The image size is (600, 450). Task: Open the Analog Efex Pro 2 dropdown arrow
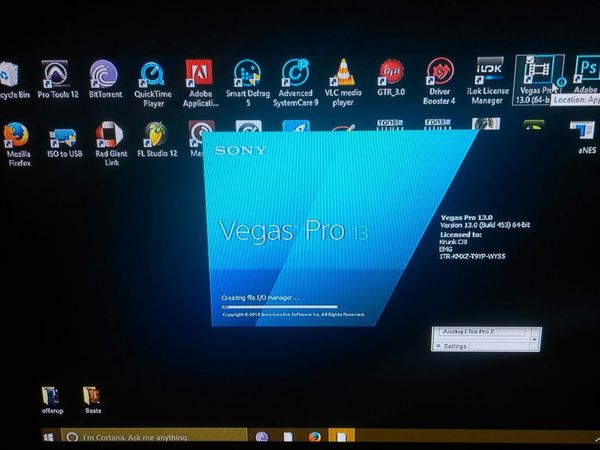534,339
